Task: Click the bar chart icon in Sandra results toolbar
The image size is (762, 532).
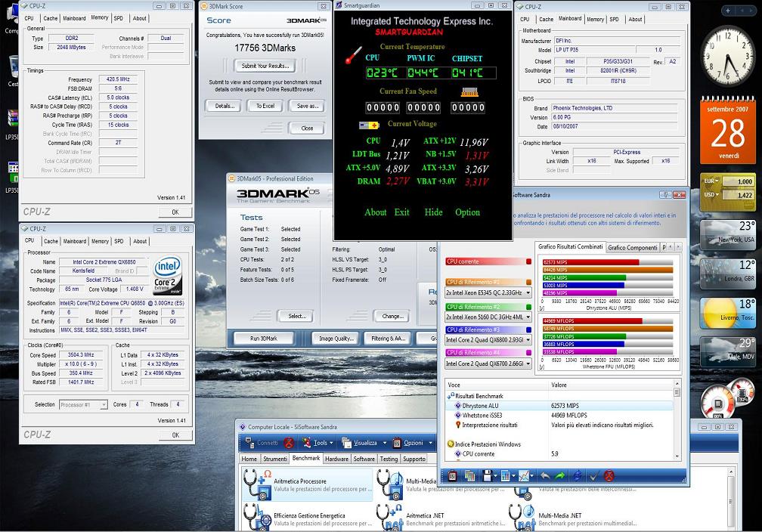Action: click(x=506, y=475)
